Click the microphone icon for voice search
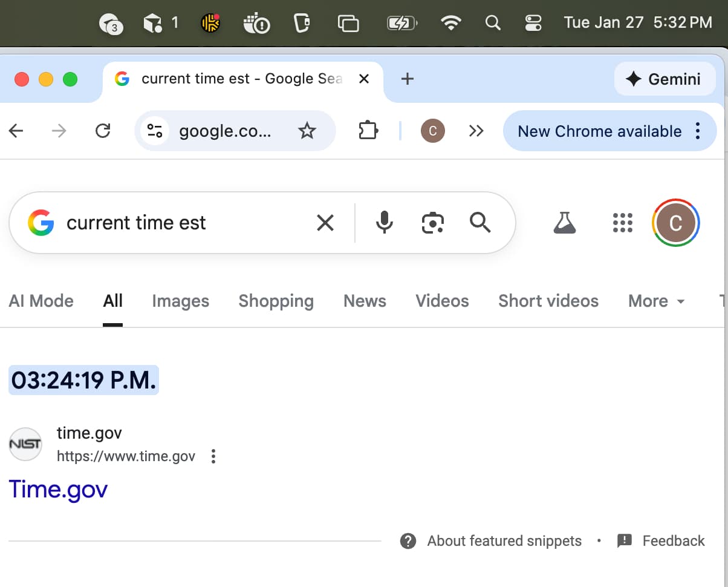 (384, 223)
